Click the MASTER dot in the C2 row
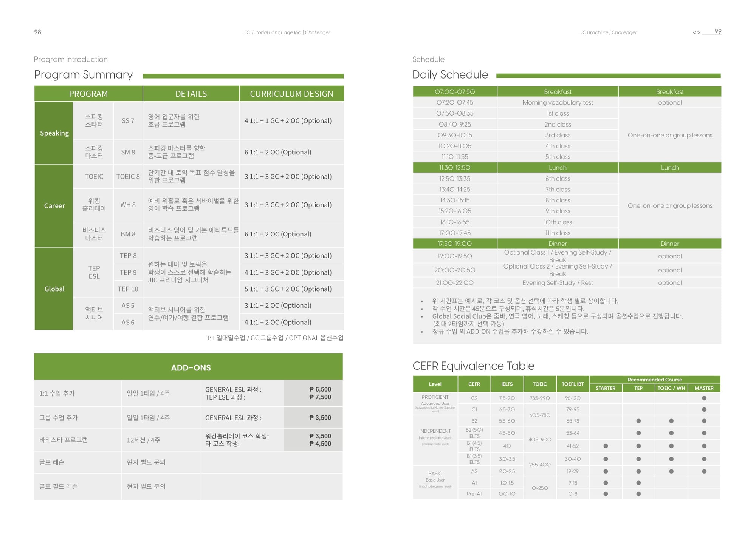This screenshot has width=756, height=534. coord(704,398)
